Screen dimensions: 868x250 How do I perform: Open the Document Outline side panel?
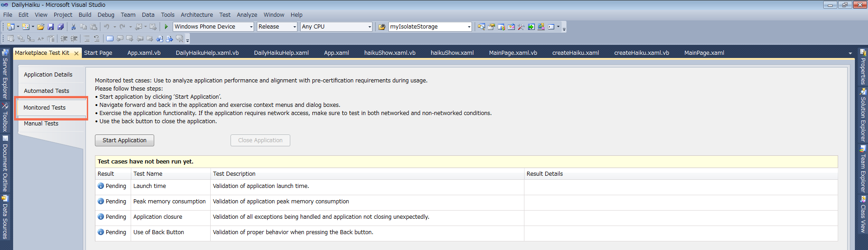(x=5, y=164)
